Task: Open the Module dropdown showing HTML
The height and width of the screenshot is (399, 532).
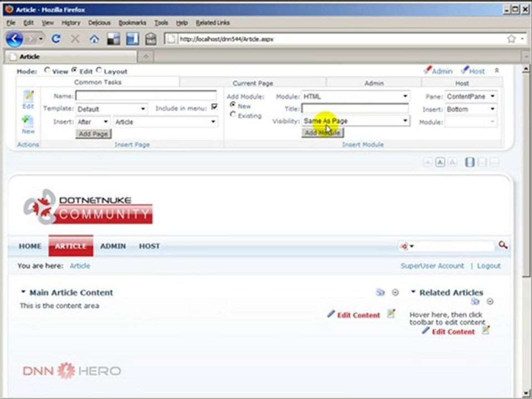Action: pos(355,96)
